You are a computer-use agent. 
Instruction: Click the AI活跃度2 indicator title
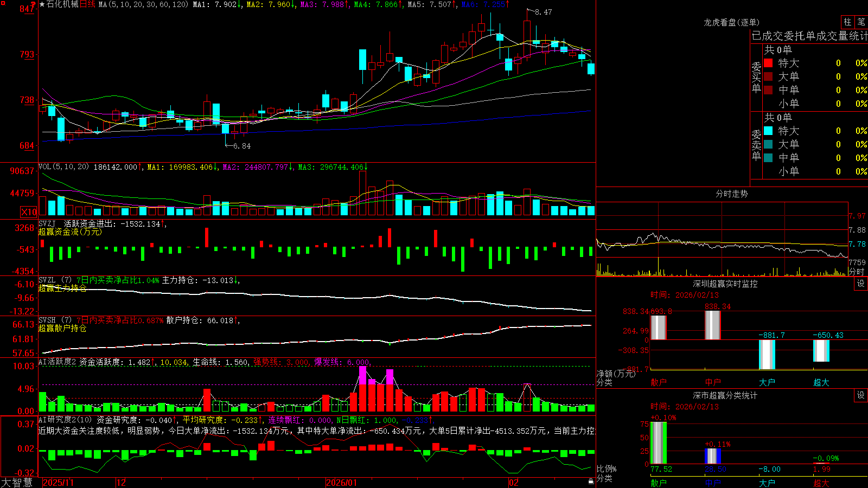(x=58, y=362)
